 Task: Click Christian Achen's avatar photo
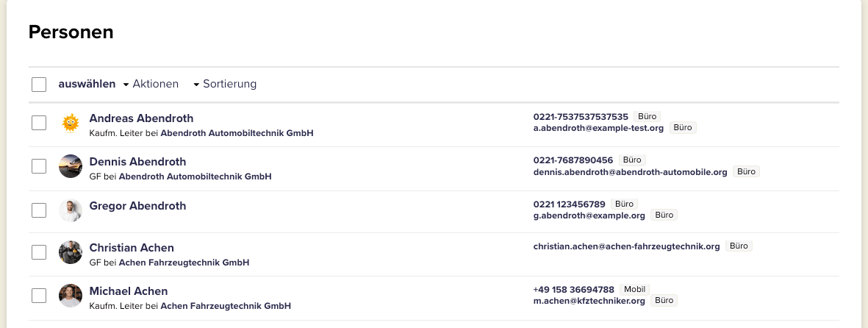tap(71, 252)
